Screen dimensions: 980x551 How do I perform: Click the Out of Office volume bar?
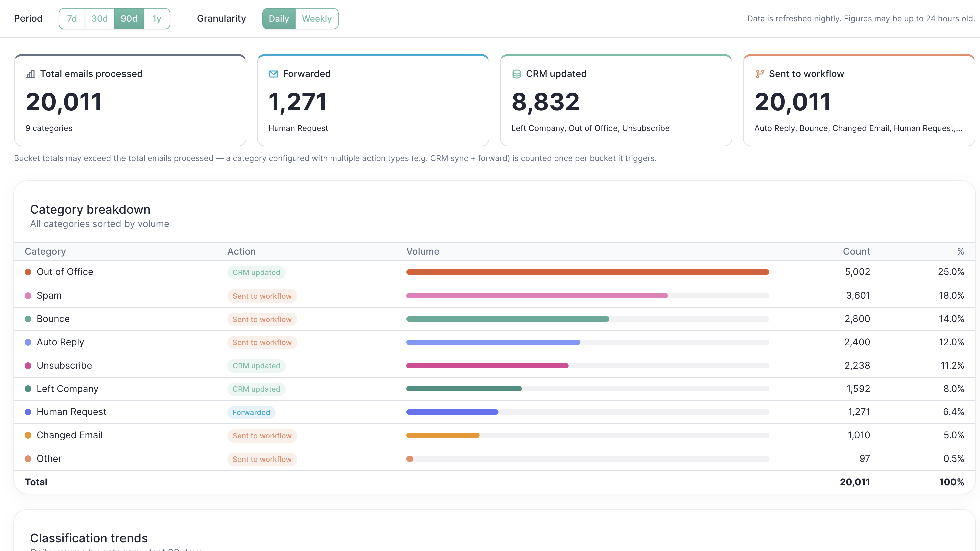point(587,272)
